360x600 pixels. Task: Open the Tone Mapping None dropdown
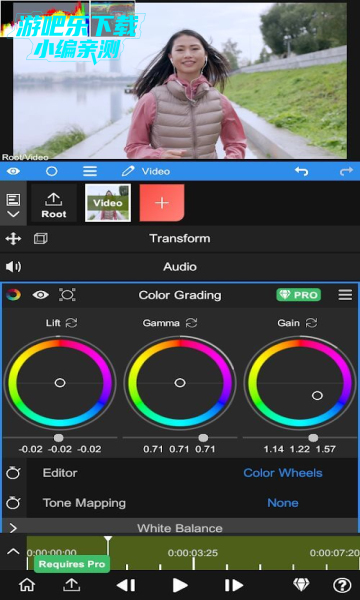283,503
